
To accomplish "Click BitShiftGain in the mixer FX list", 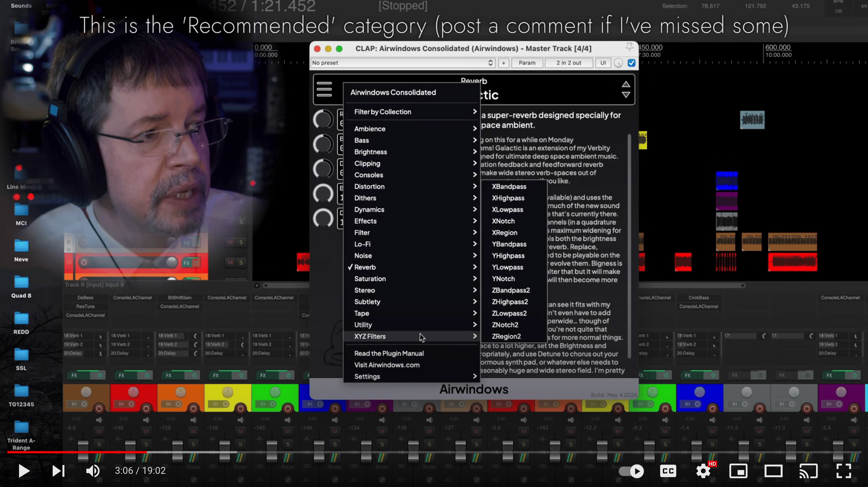I will [x=180, y=297].
